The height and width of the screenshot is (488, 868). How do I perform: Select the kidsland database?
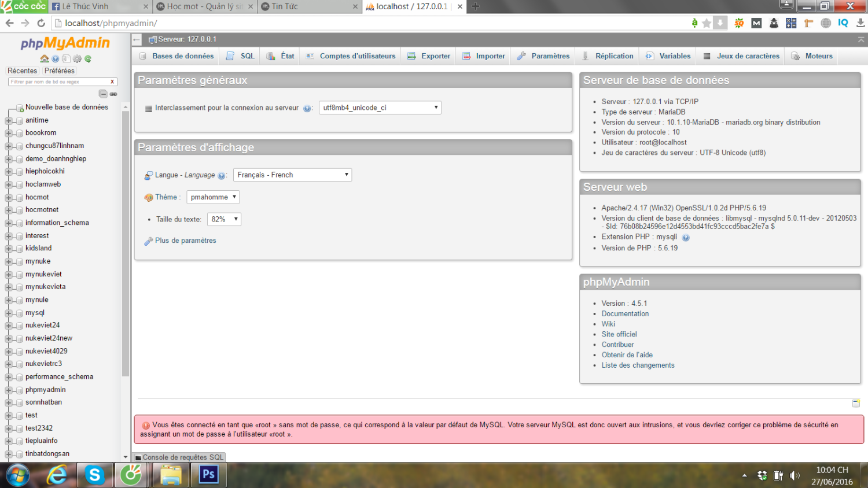[38, 249]
